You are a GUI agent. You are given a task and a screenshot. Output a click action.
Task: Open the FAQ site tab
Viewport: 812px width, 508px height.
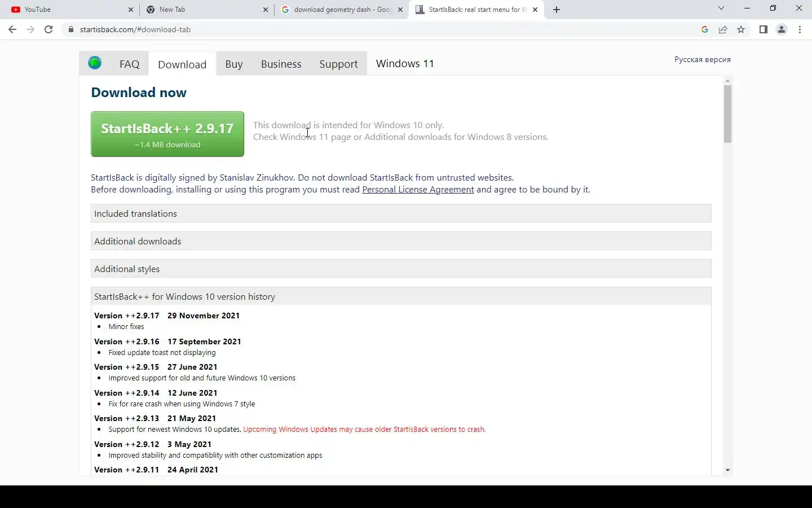pyautogui.click(x=129, y=64)
